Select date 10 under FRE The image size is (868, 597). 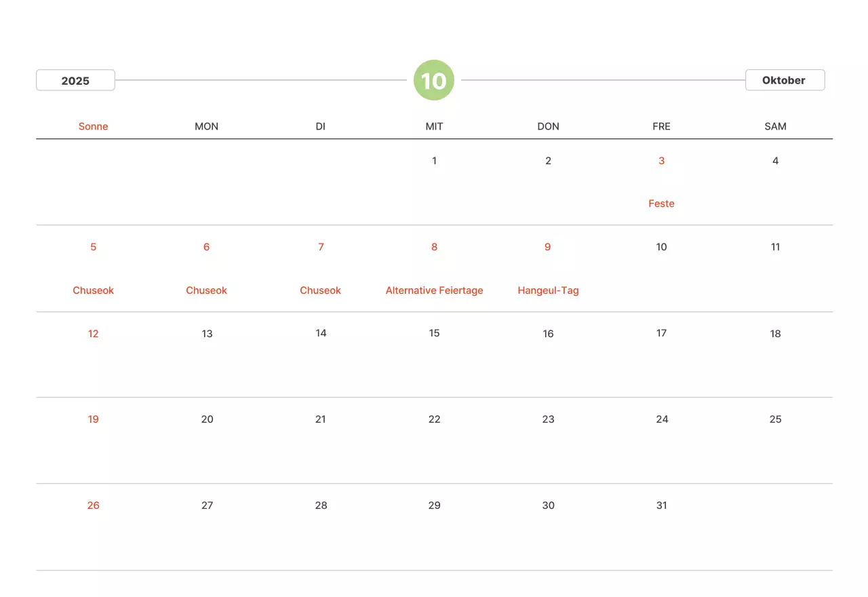(661, 247)
